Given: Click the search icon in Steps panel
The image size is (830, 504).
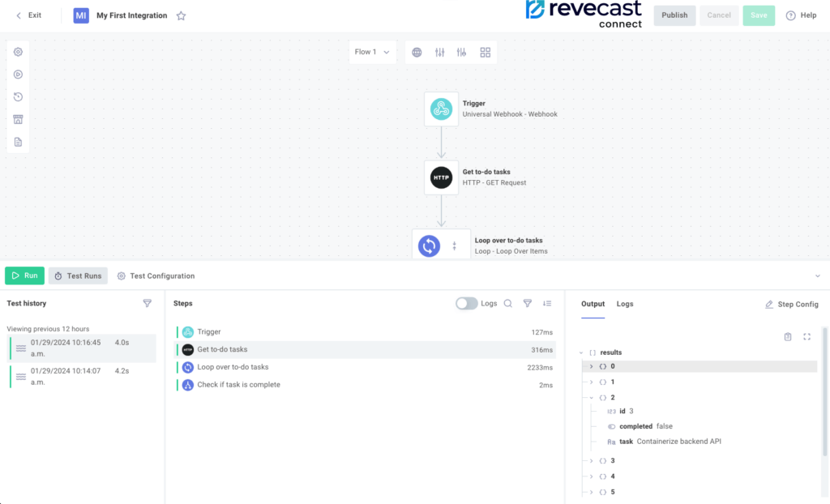Looking at the screenshot, I should coord(508,303).
